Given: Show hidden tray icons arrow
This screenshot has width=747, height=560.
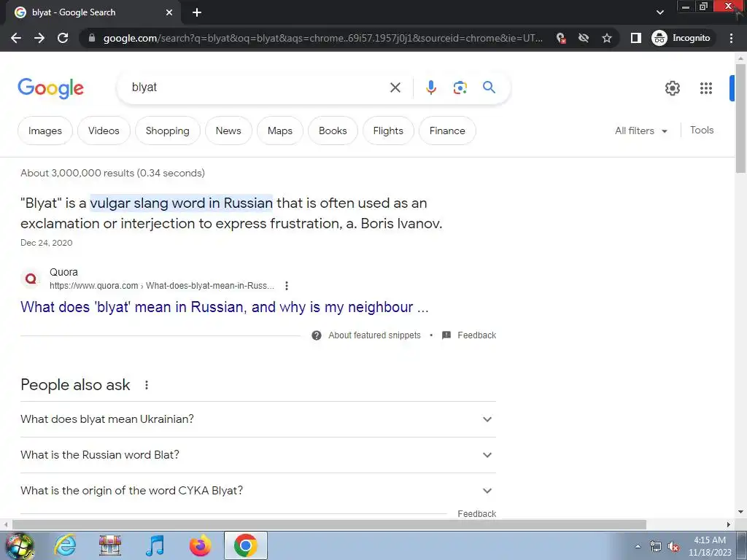Looking at the screenshot, I should tap(638, 546).
